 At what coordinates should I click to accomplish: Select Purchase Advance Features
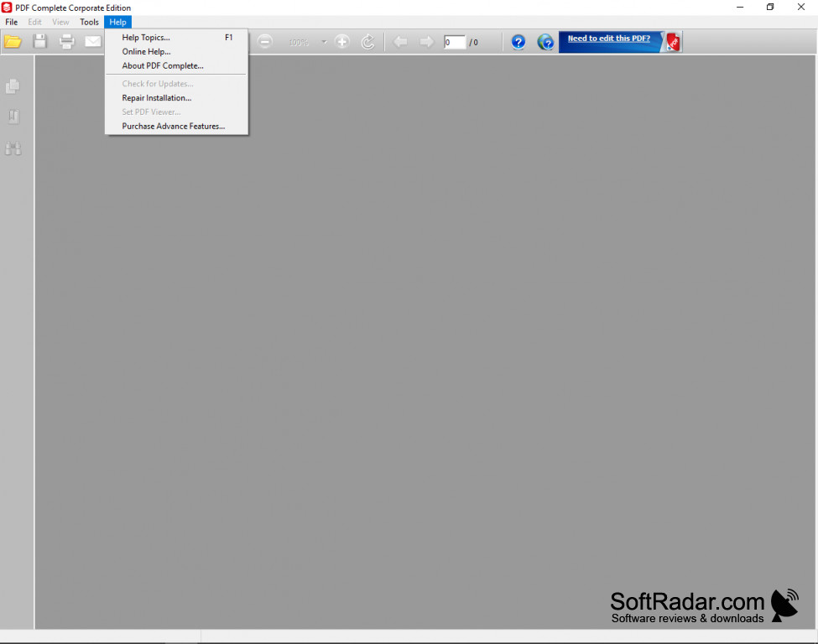[173, 126]
